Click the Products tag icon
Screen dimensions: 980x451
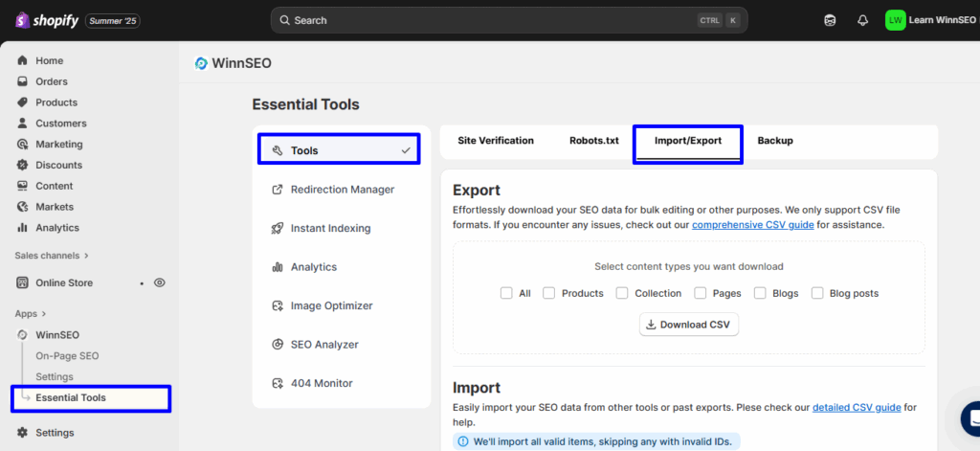coord(23,101)
